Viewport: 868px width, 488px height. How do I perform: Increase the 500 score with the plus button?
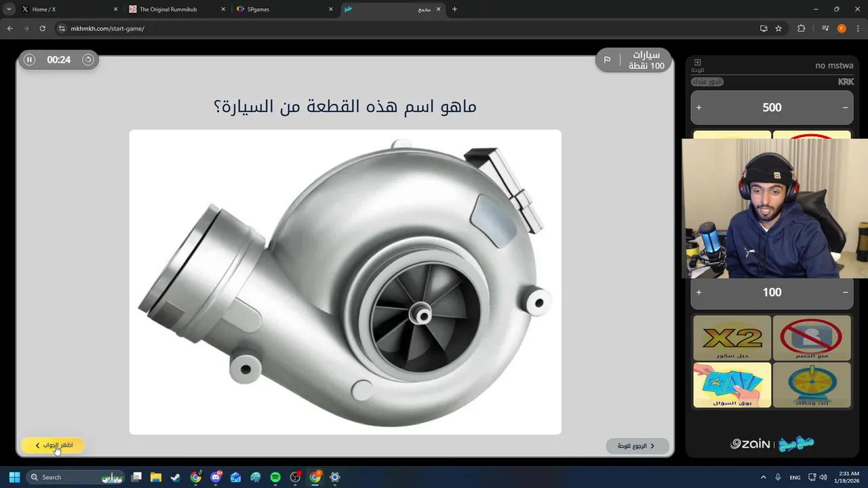698,108
